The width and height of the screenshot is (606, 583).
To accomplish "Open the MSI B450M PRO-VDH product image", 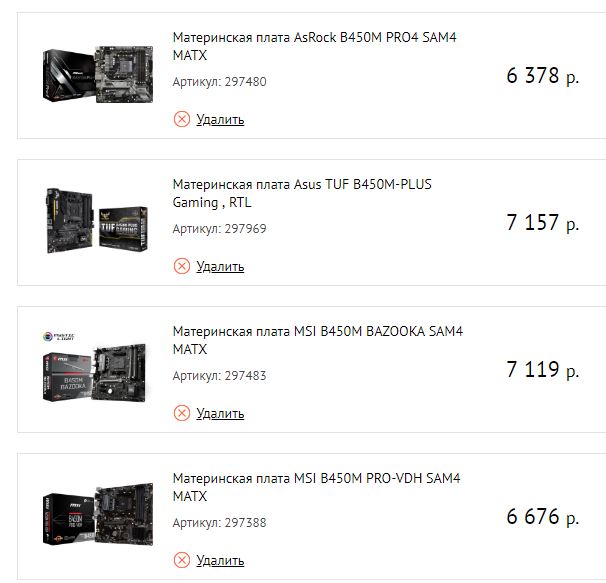I will pyautogui.click(x=98, y=514).
